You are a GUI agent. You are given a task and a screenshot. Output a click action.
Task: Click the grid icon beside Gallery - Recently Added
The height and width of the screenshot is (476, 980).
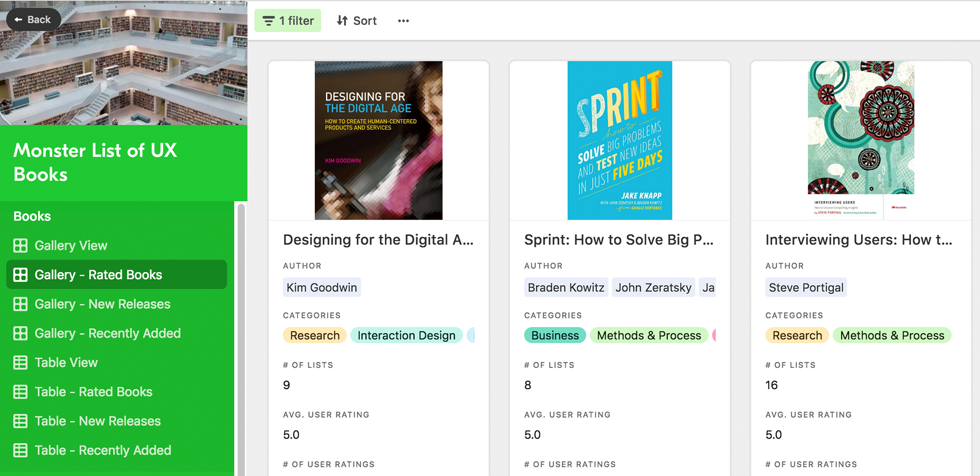[x=20, y=334]
